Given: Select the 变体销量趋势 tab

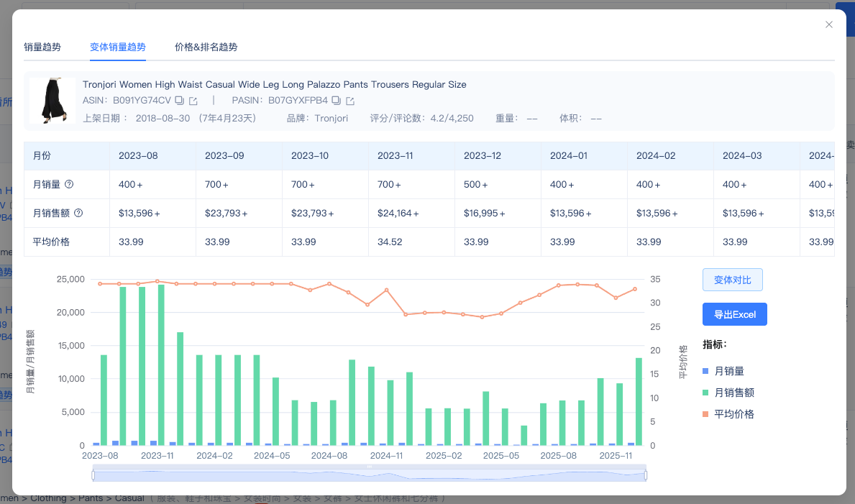Looking at the screenshot, I should click(x=118, y=47).
